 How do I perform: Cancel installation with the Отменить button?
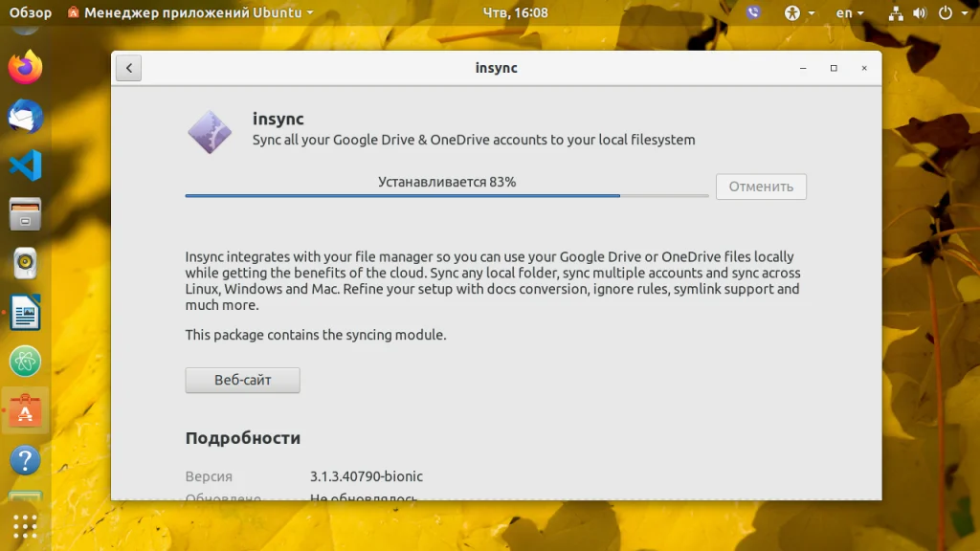tap(761, 187)
